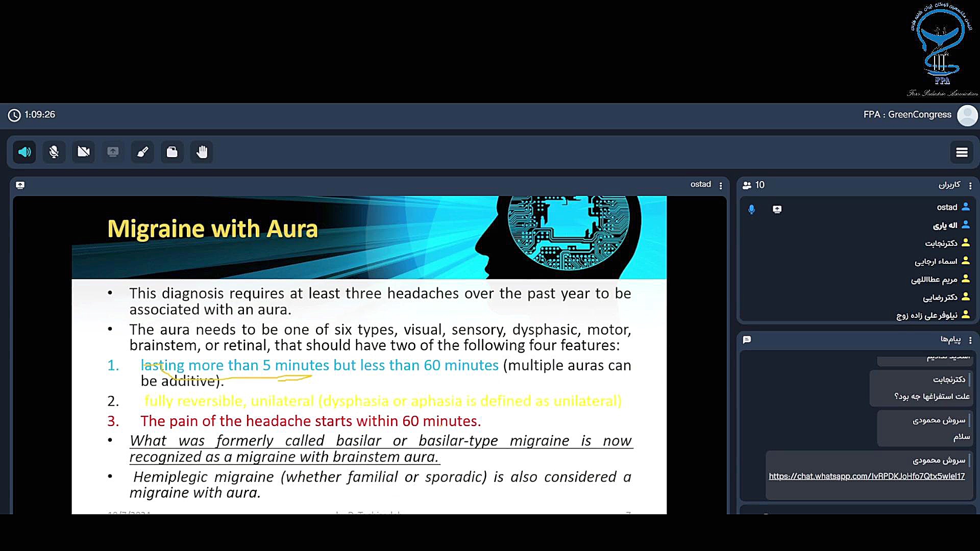Click the users count icon
The image size is (980, 551).
tap(747, 185)
